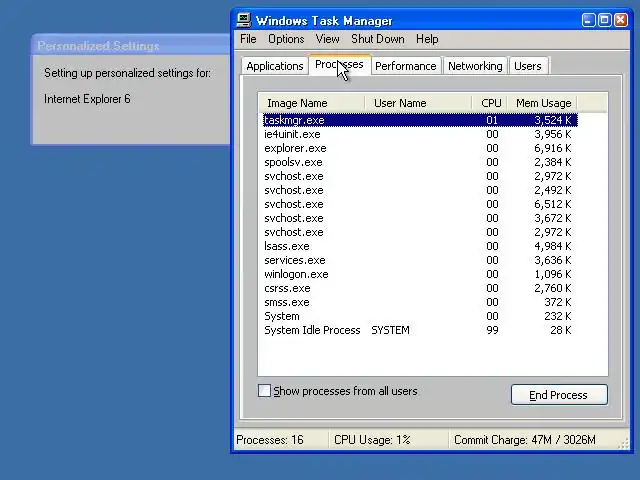Click the Personalized Settings dialog title bar

coord(131,45)
